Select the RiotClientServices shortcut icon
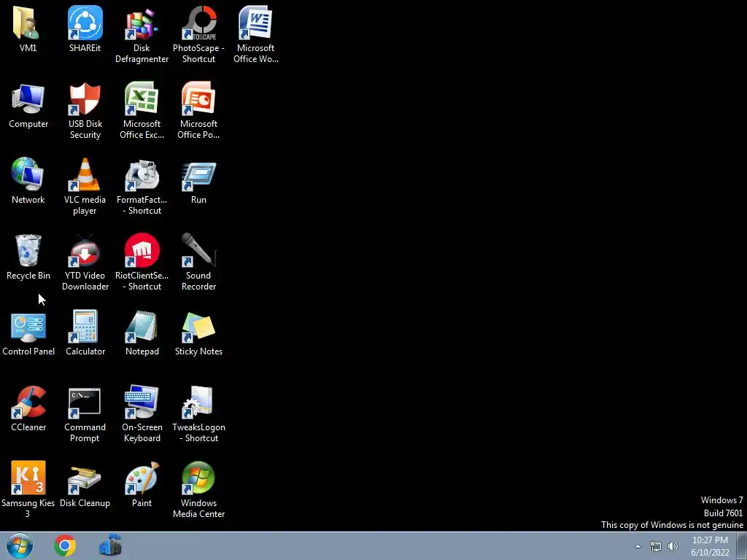Viewport: 747px width, 560px height. pos(142,250)
